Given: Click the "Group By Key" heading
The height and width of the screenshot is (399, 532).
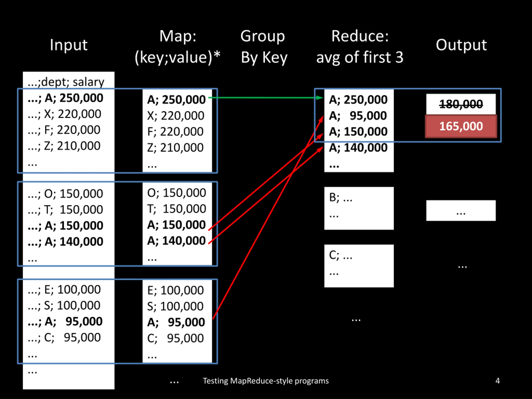Looking at the screenshot, I should pos(264,47).
